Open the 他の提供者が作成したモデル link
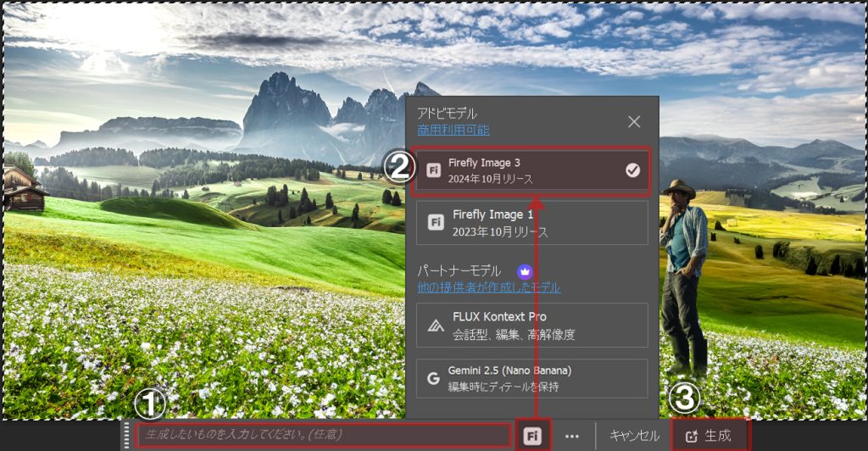This screenshot has width=868, height=451. click(488, 287)
